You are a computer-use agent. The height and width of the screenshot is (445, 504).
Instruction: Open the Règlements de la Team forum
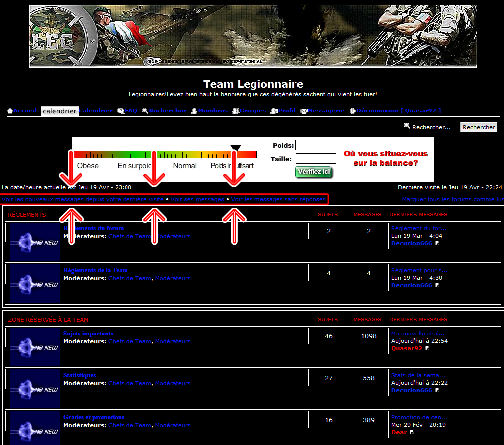click(x=95, y=270)
